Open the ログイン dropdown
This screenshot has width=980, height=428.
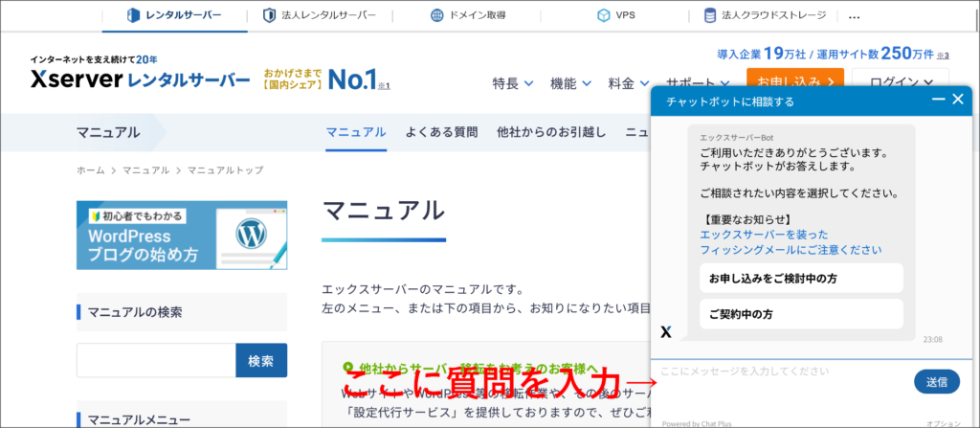tap(901, 79)
